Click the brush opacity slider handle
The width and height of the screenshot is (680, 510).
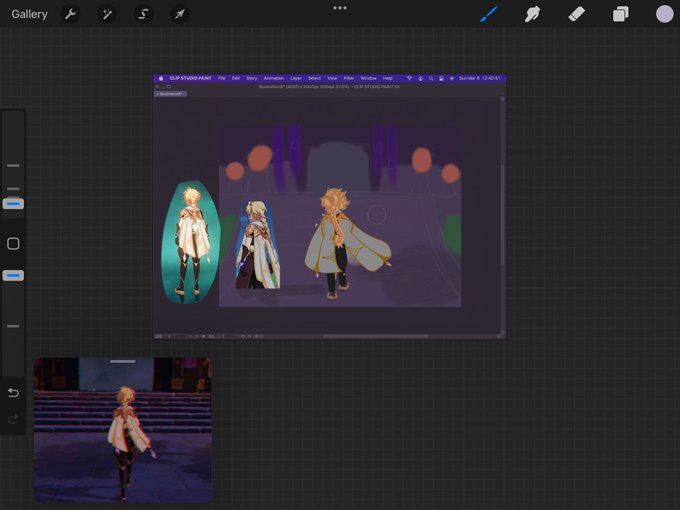pyautogui.click(x=13, y=275)
